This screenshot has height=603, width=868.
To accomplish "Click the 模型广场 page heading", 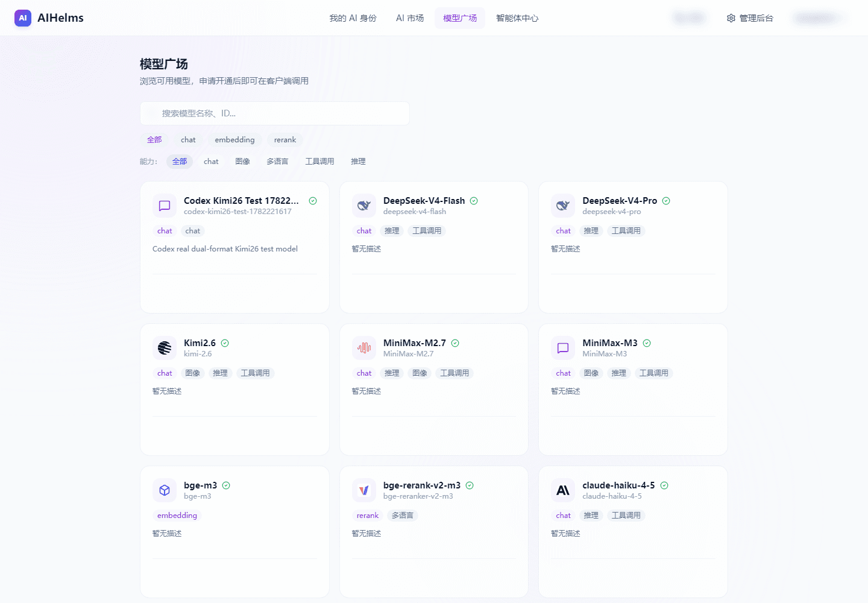I will [x=164, y=64].
